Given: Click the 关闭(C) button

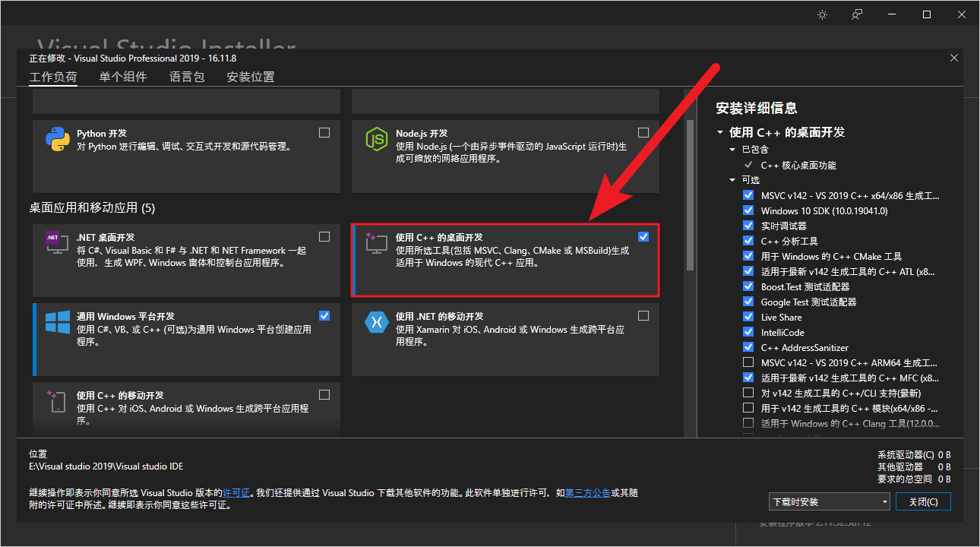Looking at the screenshot, I should [x=923, y=501].
